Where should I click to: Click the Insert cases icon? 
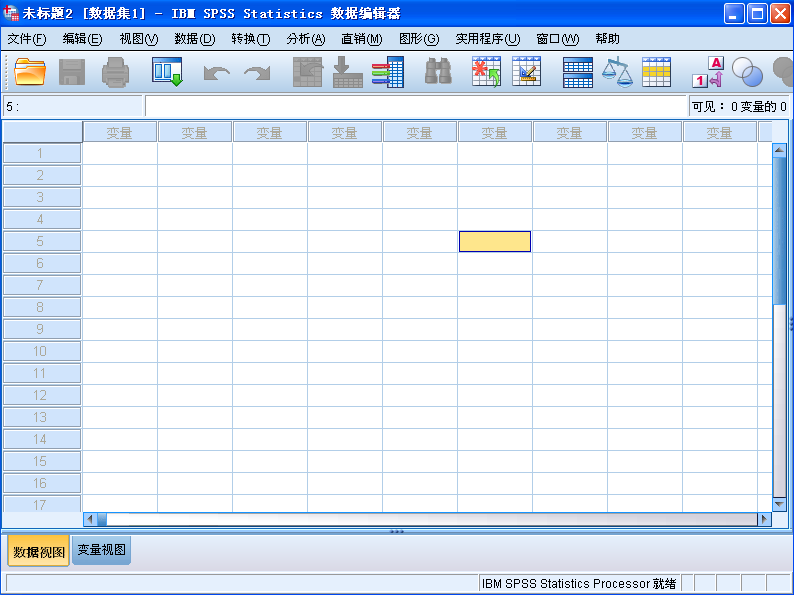click(486, 71)
